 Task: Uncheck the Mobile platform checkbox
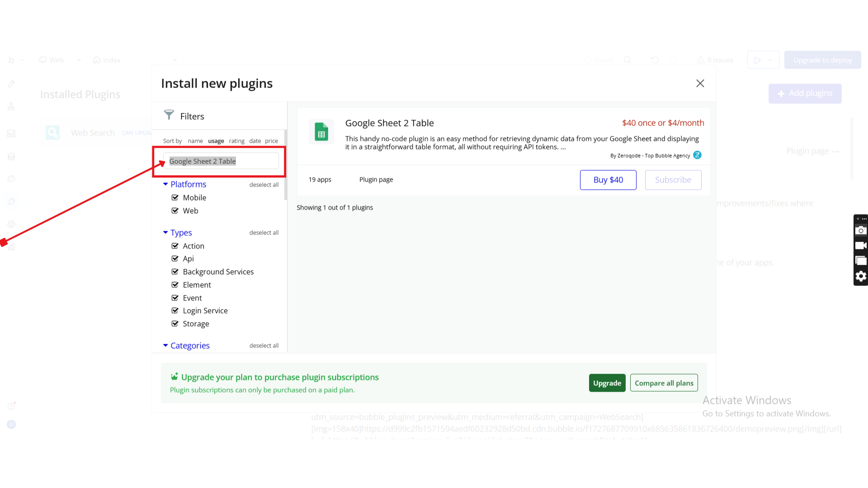click(x=175, y=197)
